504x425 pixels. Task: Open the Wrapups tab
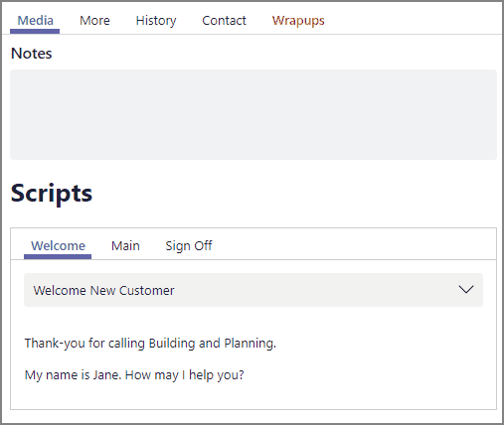pos(298,21)
